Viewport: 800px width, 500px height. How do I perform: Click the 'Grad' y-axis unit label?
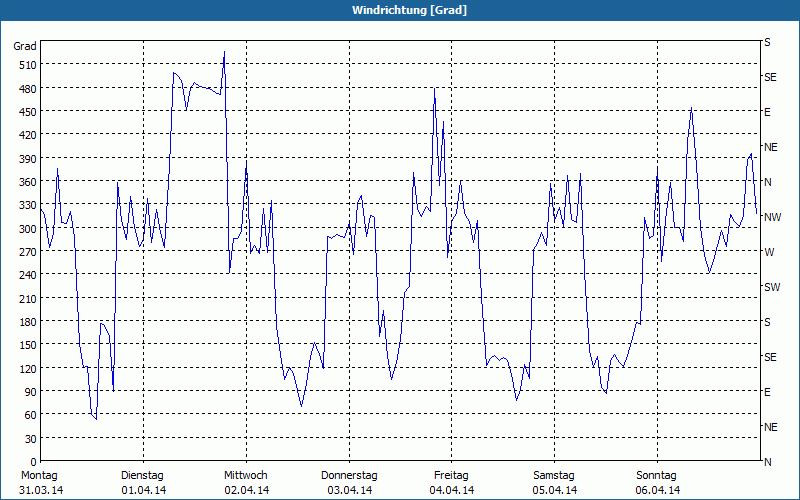click(25, 46)
